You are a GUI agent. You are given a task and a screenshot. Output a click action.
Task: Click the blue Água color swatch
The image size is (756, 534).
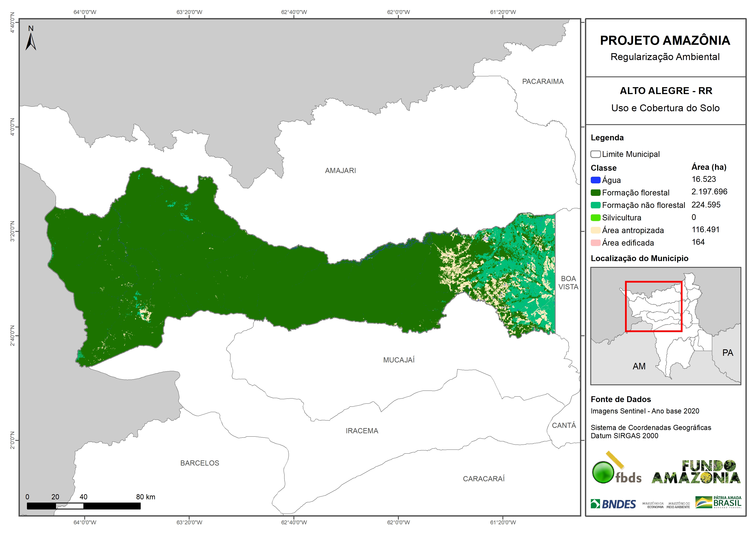(595, 180)
